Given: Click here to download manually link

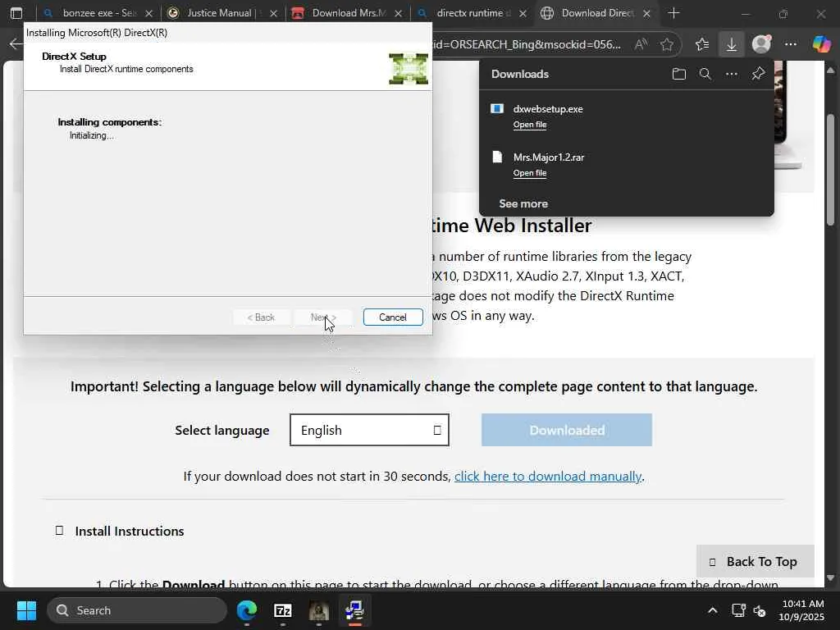Looking at the screenshot, I should pyautogui.click(x=547, y=477).
